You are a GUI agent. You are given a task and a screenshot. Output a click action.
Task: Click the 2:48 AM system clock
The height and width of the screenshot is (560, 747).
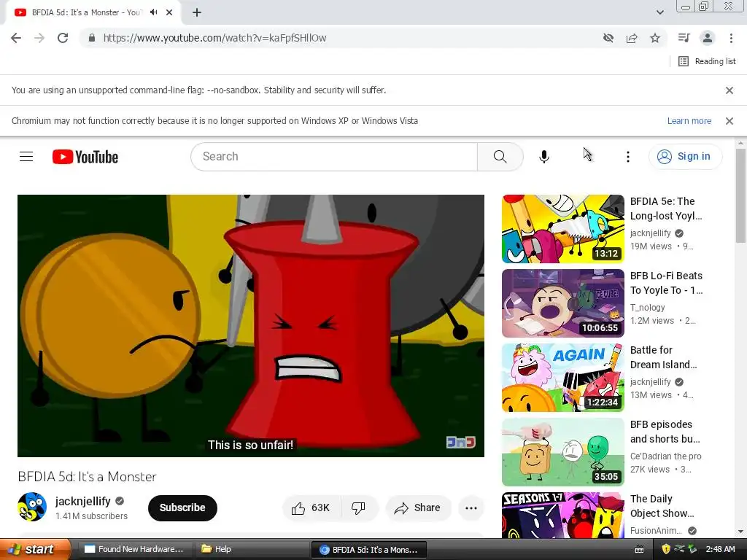pos(720,550)
